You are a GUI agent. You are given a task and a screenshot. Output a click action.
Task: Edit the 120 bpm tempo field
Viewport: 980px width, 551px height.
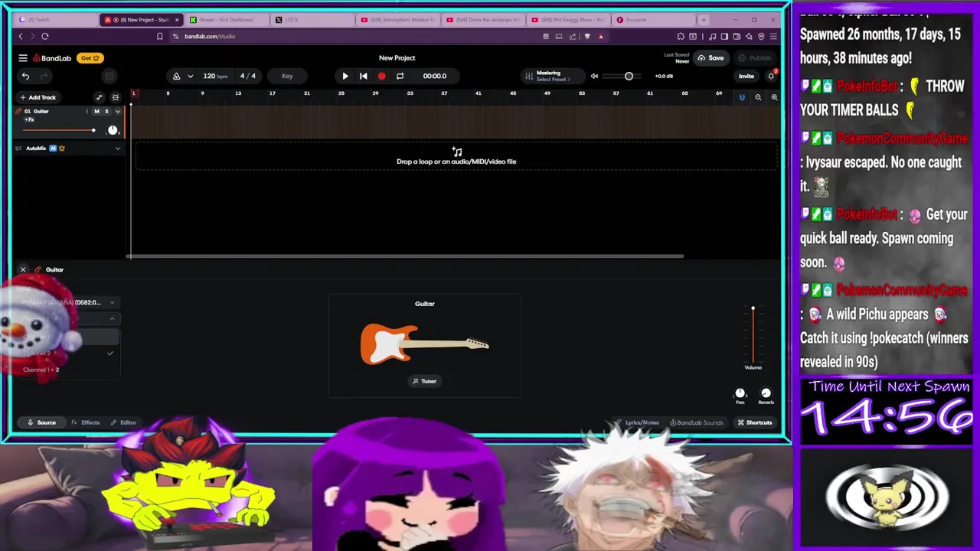coord(215,76)
